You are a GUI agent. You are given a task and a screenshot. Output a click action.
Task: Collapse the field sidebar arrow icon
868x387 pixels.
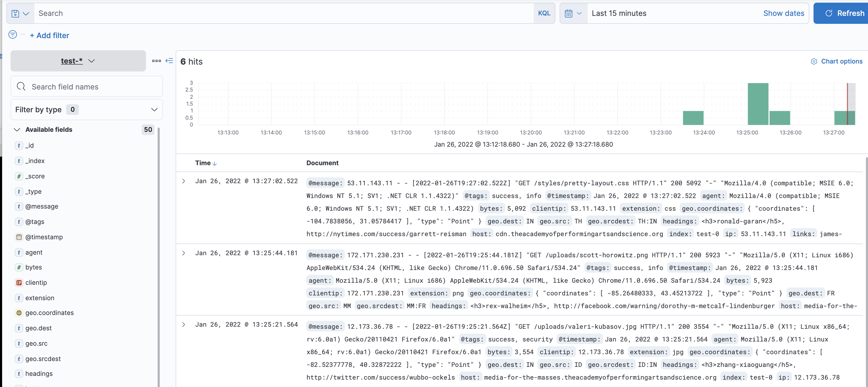pos(169,61)
